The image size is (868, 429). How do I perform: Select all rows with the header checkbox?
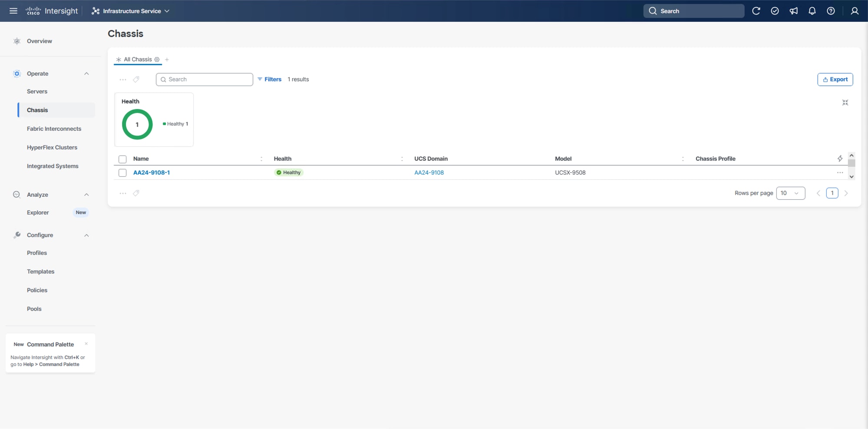pyautogui.click(x=122, y=159)
